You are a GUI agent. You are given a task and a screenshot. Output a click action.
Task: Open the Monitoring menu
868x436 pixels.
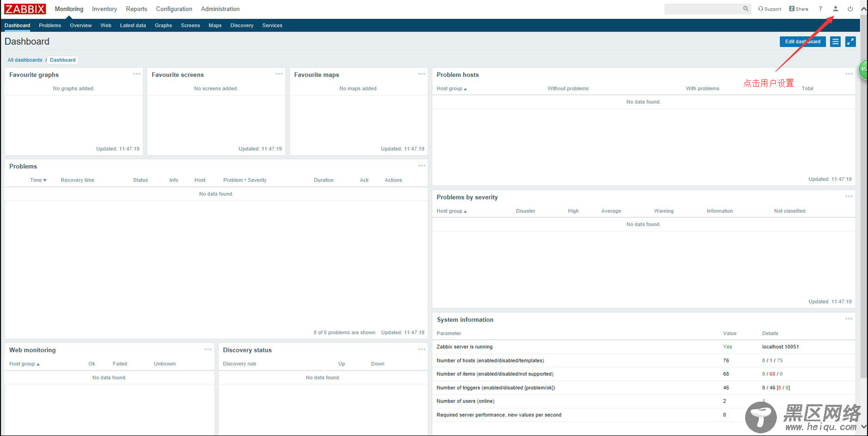click(69, 9)
